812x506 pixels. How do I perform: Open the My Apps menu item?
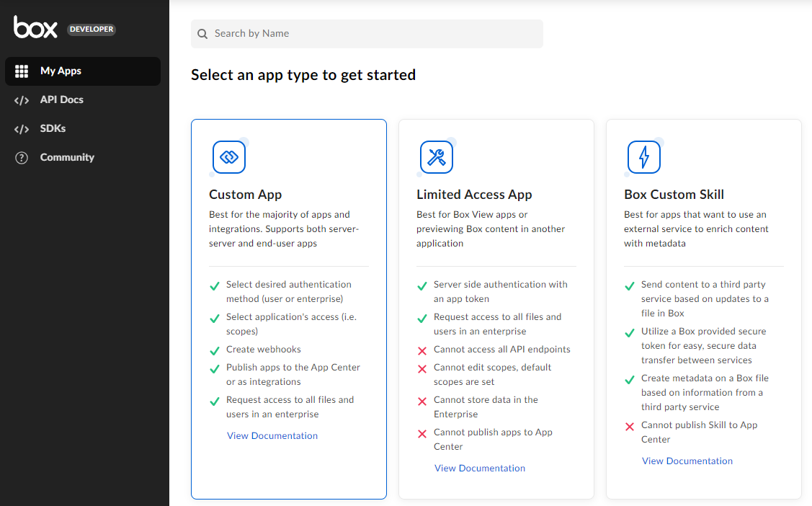tap(61, 71)
